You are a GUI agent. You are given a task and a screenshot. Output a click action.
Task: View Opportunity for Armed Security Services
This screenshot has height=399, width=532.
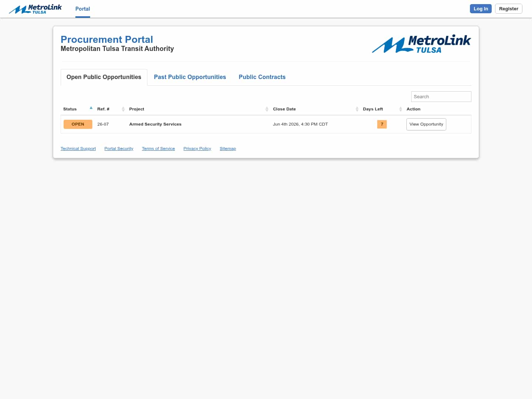(x=426, y=125)
